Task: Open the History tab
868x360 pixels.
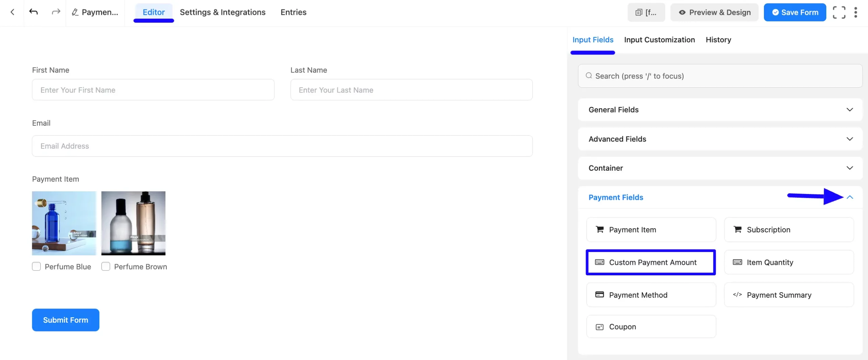Action: [718, 40]
